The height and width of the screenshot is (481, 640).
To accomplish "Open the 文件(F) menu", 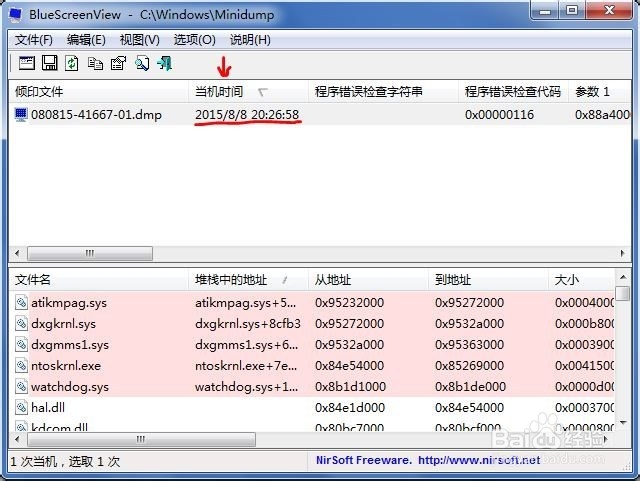I will coord(34,40).
